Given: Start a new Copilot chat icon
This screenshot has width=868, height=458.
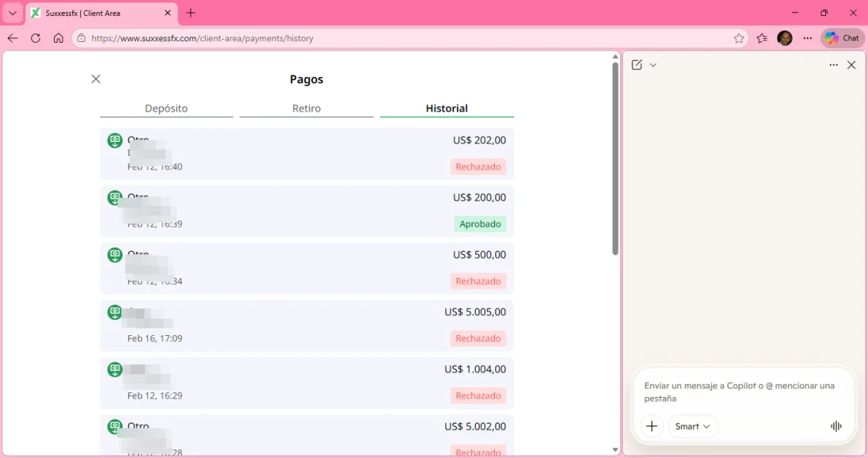Looking at the screenshot, I should tap(637, 65).
